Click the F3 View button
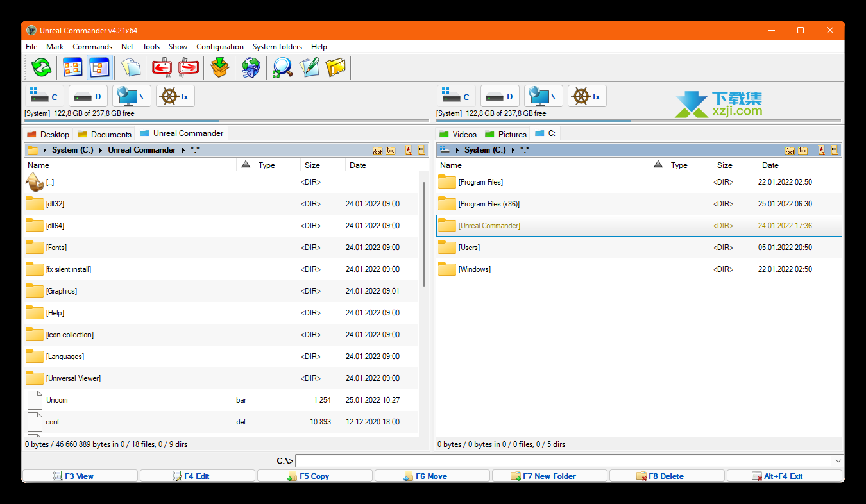The width and height of the screenshot is (866, 504). point(80,476)
